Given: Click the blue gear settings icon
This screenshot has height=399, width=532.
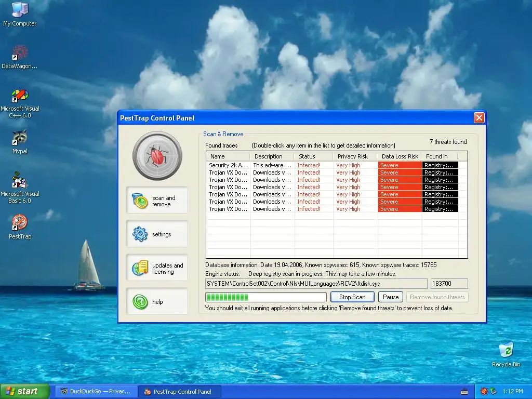Looking at the screenshot, I should tap(140, 234).
